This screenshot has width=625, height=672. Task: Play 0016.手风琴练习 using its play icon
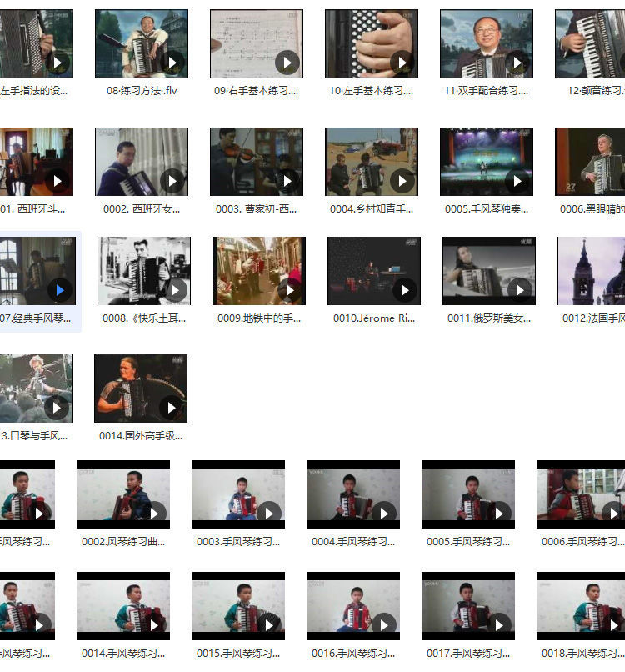click(384, 624)
